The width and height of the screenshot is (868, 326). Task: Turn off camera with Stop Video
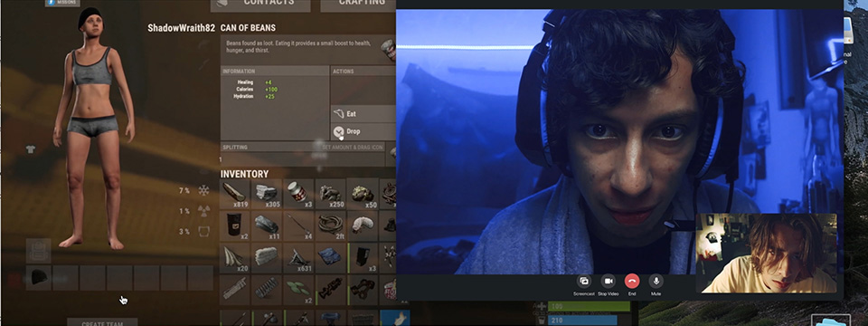(x=608, y=281)
